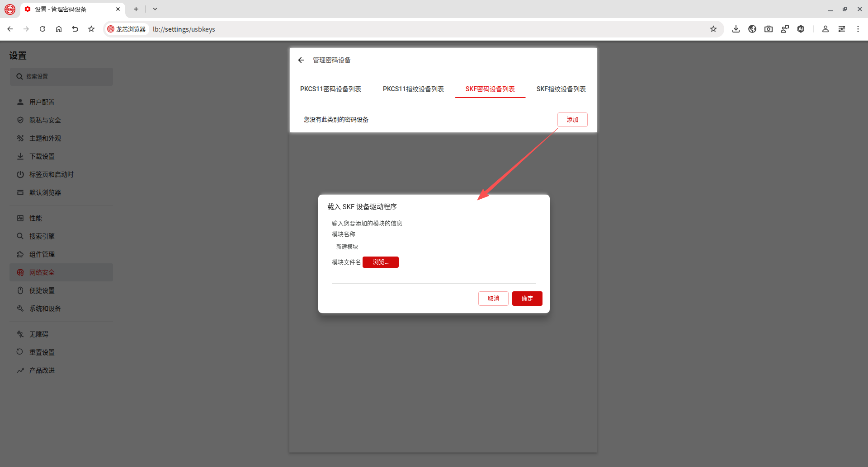Click the 模块名称 input field
This screenshot has height=467, width=868.
point(434,247)
